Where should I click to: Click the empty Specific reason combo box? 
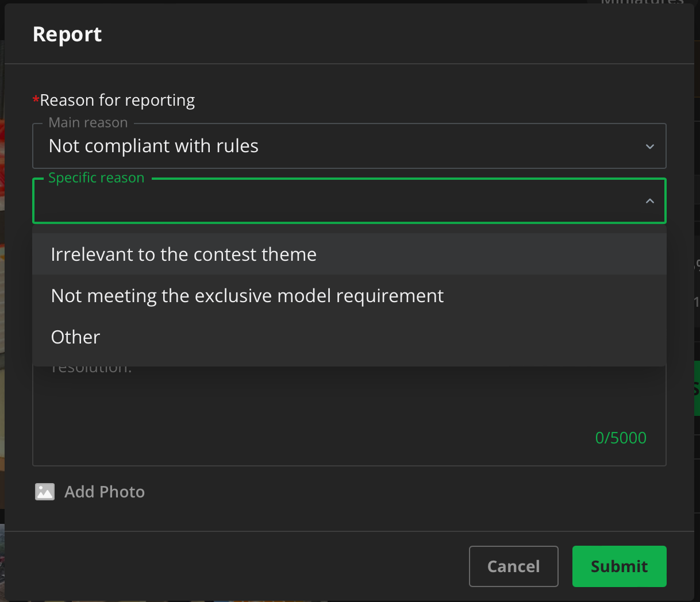(x=333, y=202)
